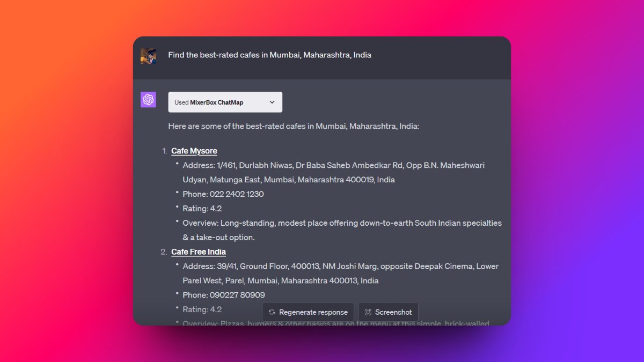This screenshot has width=644, height=362.
Task: Click the Regenerate response button
Action: 308,312
